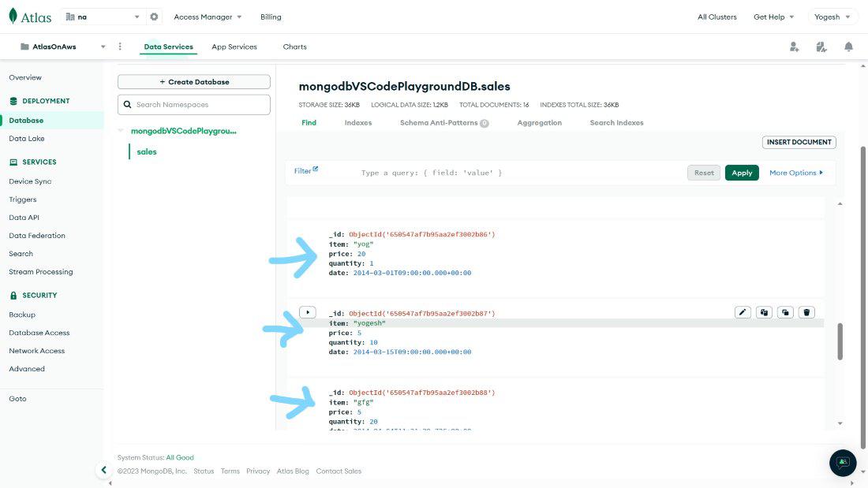
Task: Open organization settings gear icon
Action: click(154, 17)
